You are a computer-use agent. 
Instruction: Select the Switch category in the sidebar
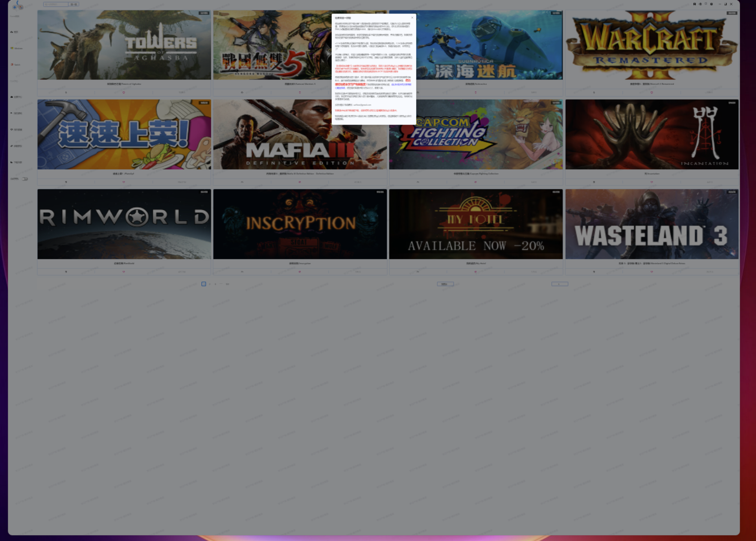coord(16,65)
